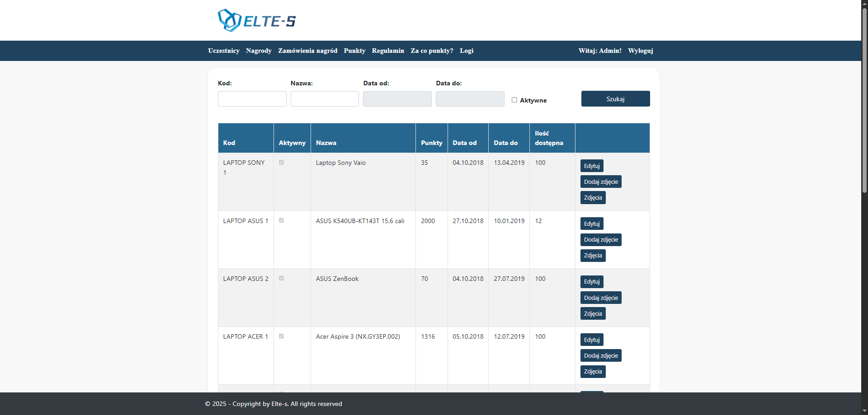Toggle Aktywny checkbox for LAPTOP ASUS 2

point(281,279)
